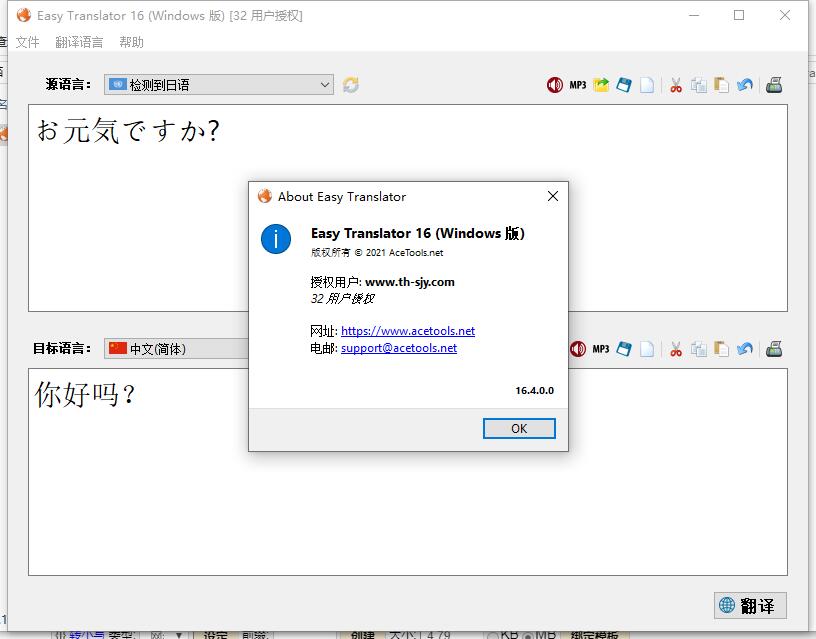Undo in the target toolbar with the blue arrow
The height and width of the screenshot is (639, 816).
tap(745, 349)
